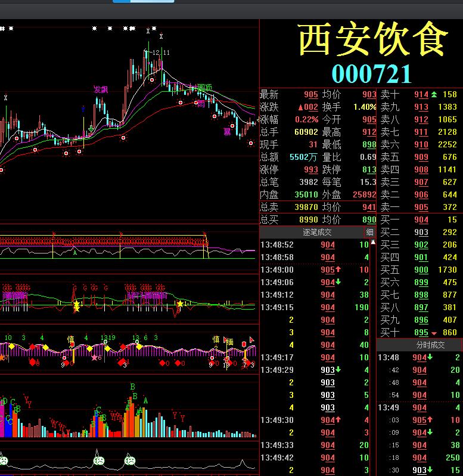
Task: Click the green up arrow beside 卖十 914
Action: click(x=434, y=94)
